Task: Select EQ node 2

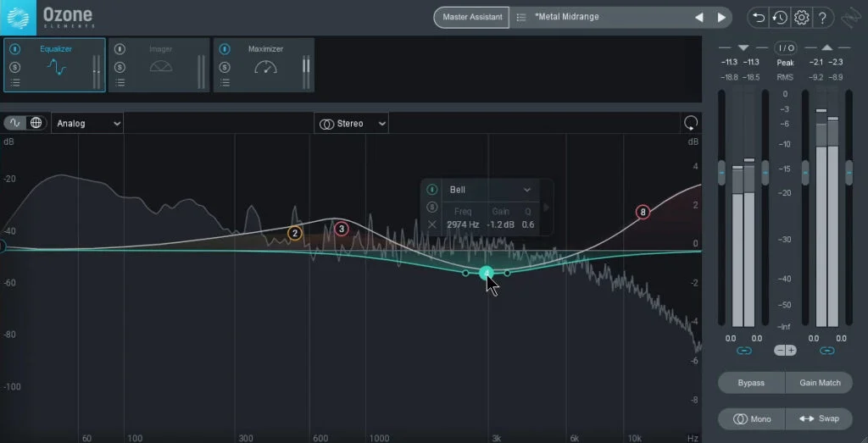Action: tap(295, 234)
